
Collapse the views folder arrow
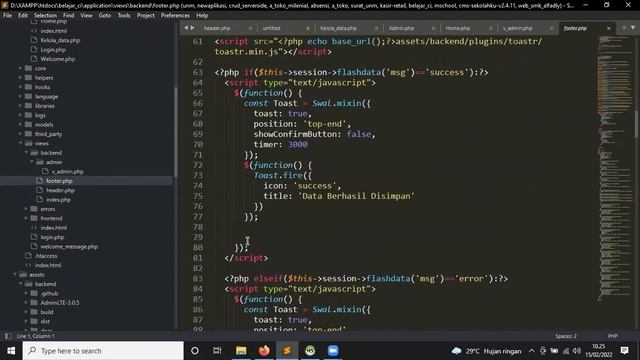coord(20,143)
